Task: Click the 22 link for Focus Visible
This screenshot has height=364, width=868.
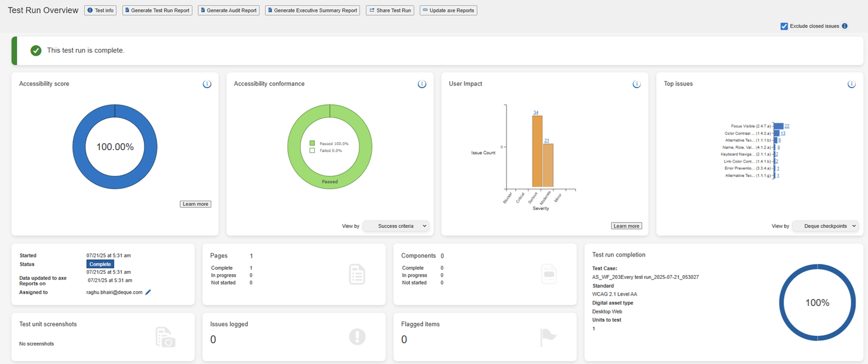Action: click(786, 126)
